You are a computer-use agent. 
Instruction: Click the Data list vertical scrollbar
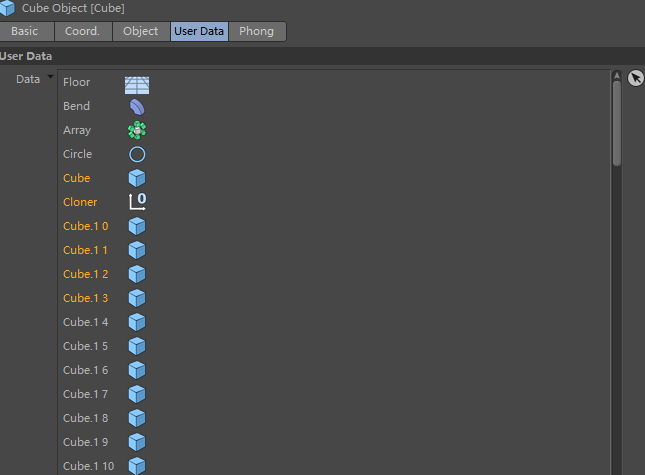pyautogui.click(x=617, y=120)
